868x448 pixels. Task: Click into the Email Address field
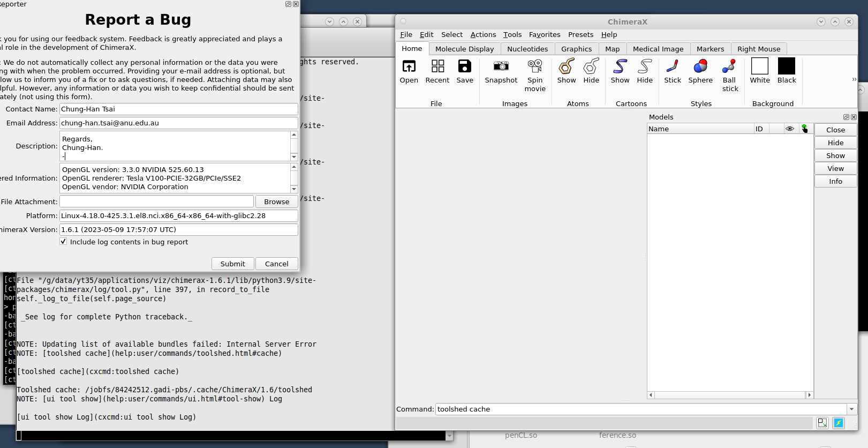click(178, 123)
